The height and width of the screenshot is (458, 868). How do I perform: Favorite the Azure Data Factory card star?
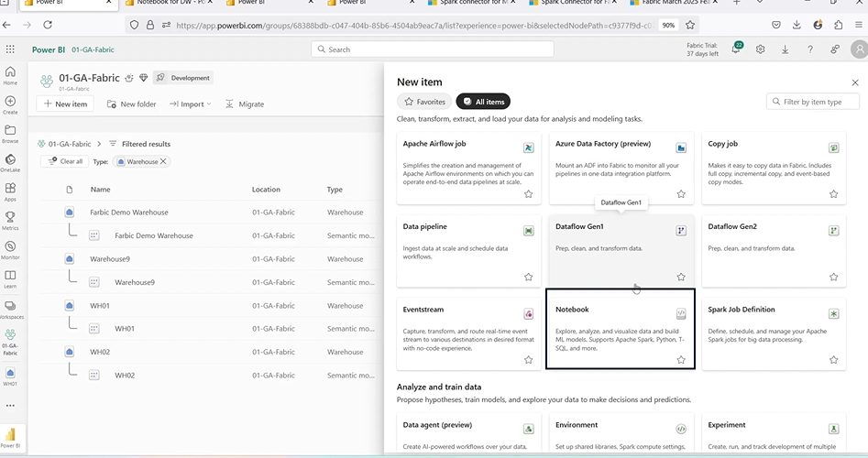(x=681, y=194)
